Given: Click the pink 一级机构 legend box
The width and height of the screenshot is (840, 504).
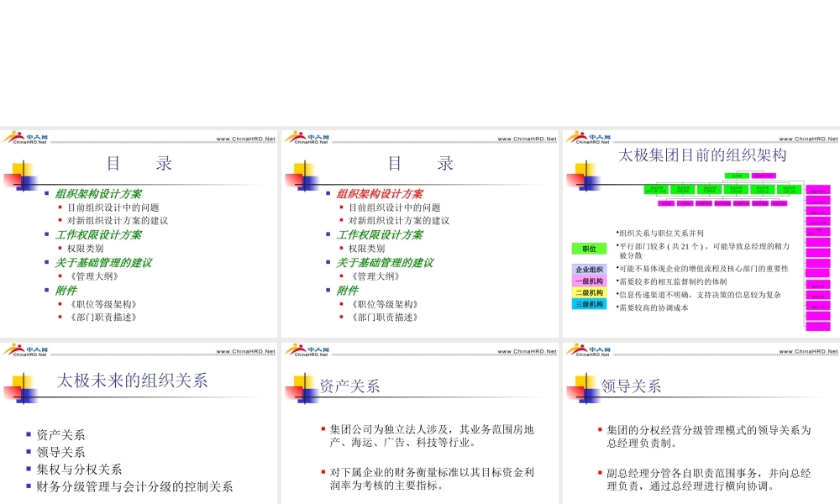Looking at the screenshot, I should (x=590, y=281).
